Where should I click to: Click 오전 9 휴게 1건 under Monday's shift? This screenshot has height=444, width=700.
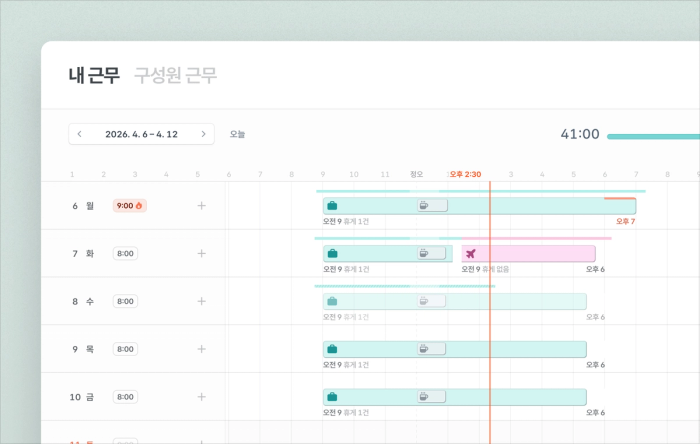tap(346, 221)
